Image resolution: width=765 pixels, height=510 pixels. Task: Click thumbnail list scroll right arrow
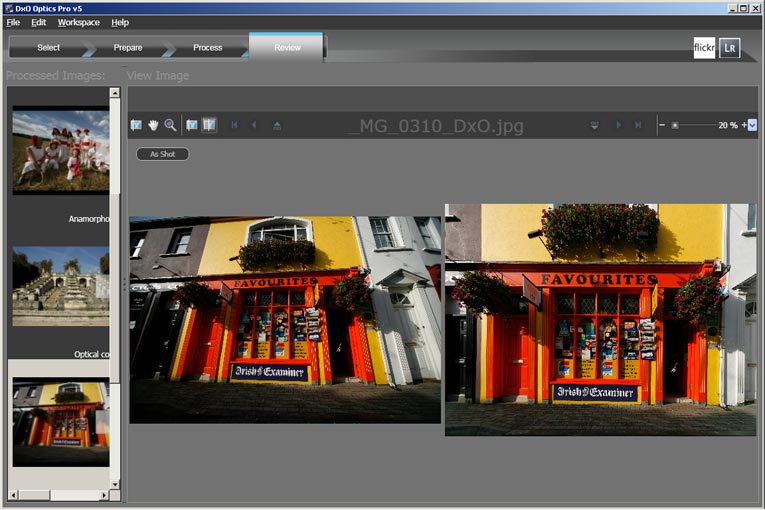[104, 495]
